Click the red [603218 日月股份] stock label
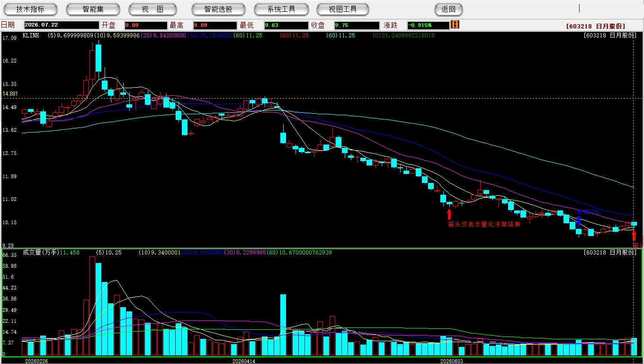Viewport: 644px width, 364px height. [x=595, y=26]
